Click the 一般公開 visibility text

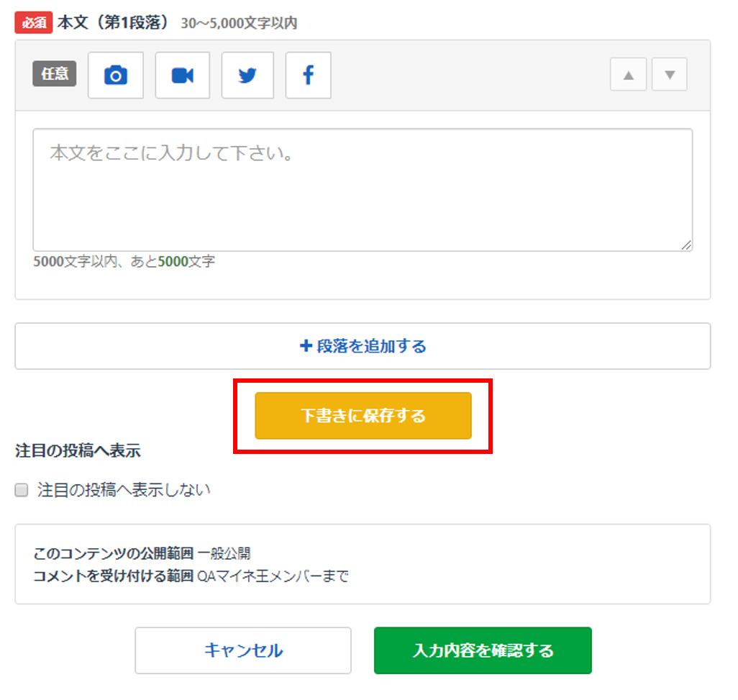[224, 554]
